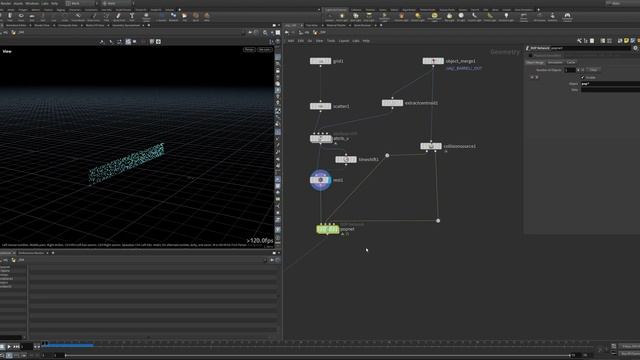Screen dimensions: 640x360
Task: Select the Grid shelf tool
Action: 32,17
